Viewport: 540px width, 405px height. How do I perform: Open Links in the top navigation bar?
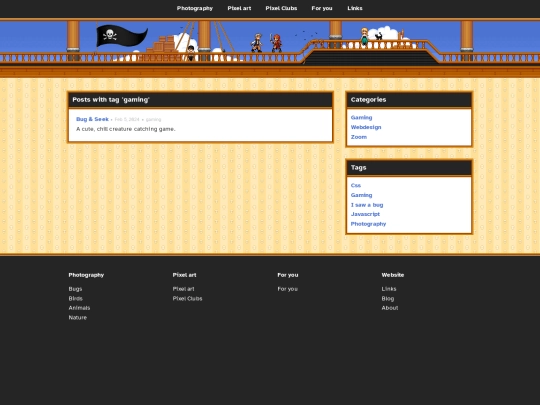pyautogui.click(x=355, y=8)
